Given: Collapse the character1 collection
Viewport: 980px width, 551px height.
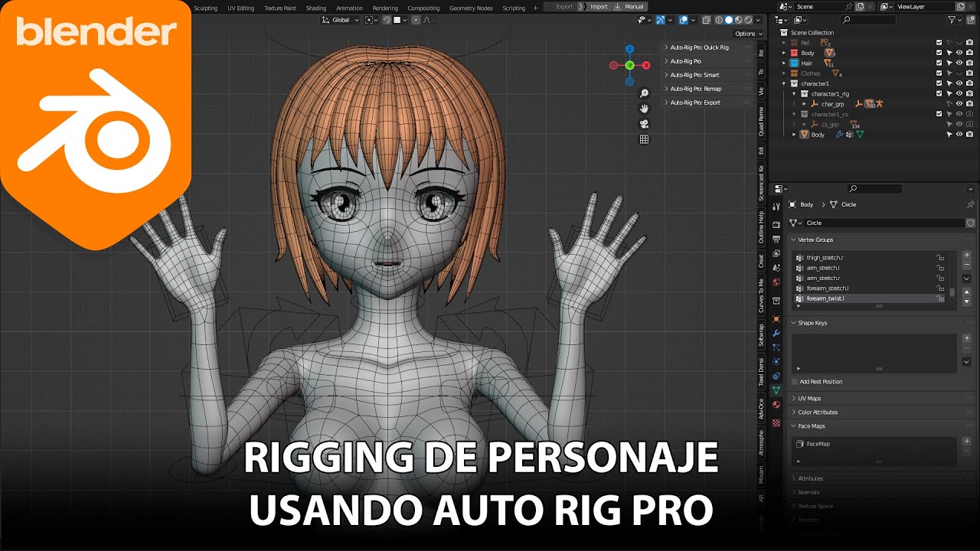Looking at the screenshot, I should pos(784,83).
